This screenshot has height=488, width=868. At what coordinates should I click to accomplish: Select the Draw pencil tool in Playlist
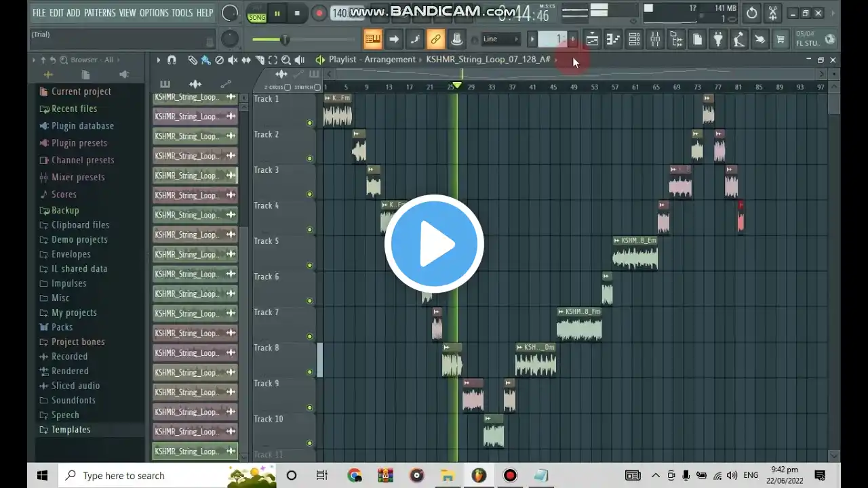[193, 60]
